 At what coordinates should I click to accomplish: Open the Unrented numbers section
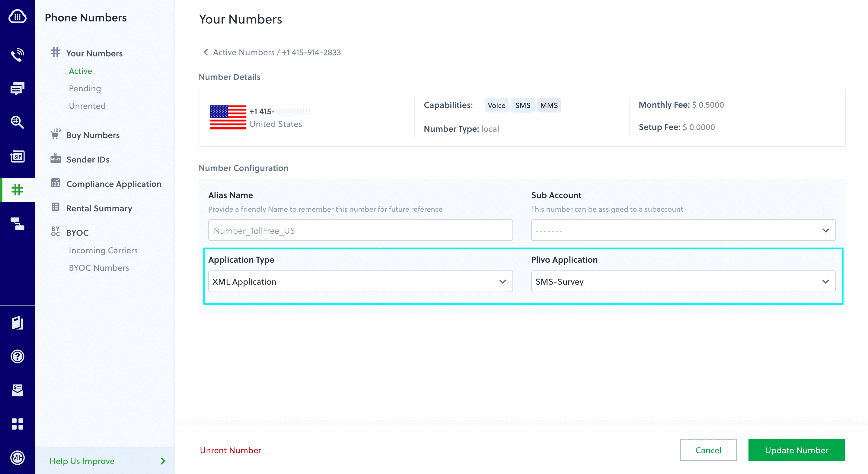(x=87, y=106)
